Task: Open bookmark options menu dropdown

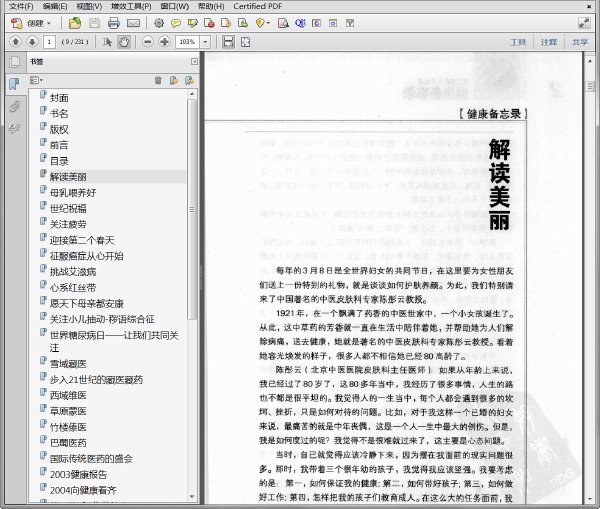Action: pos(36,80)
